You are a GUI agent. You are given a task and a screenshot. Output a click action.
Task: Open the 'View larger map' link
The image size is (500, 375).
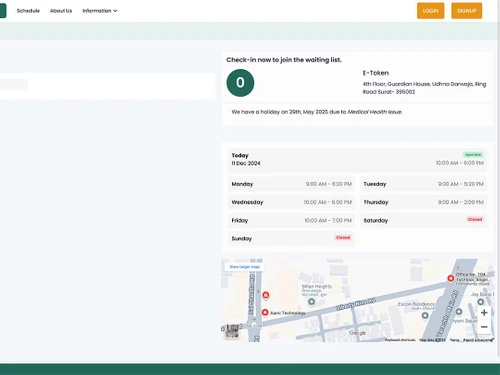tap(245, 267)
